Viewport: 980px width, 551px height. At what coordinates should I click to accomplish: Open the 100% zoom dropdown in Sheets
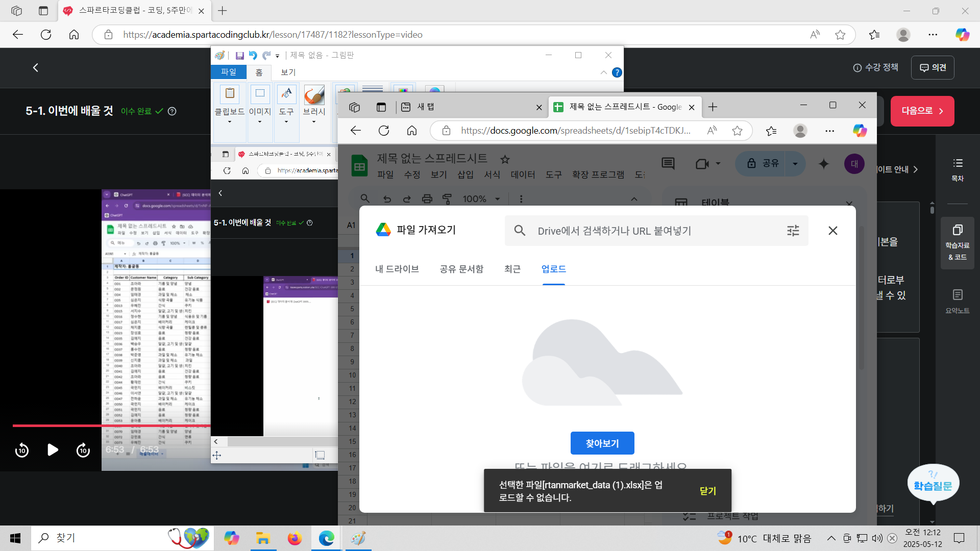click(x=481, y=199)
